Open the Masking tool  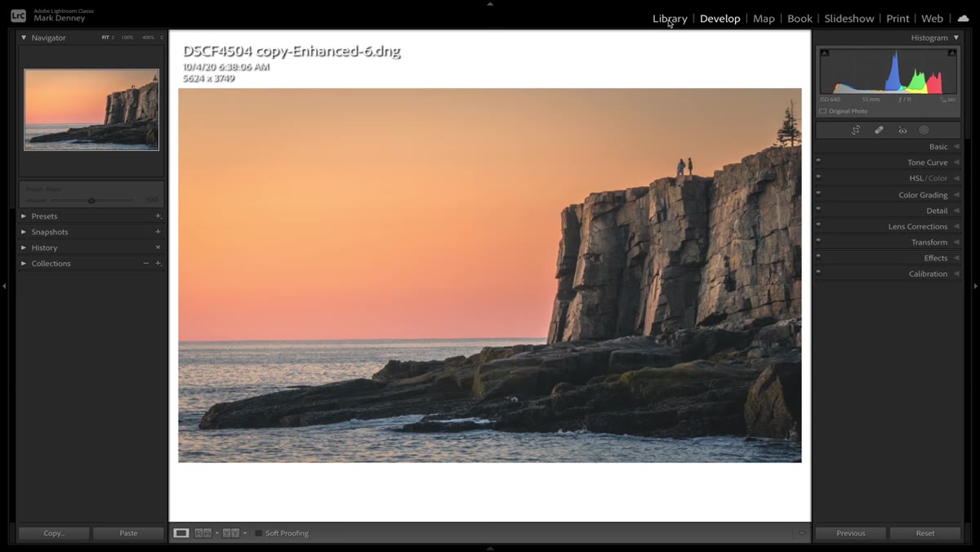coord(924,130)
